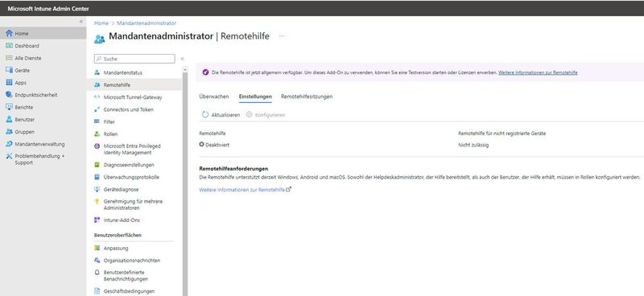Screen dimensions: 644x296
Task: Open the Berichte icon
Action: 9,107
